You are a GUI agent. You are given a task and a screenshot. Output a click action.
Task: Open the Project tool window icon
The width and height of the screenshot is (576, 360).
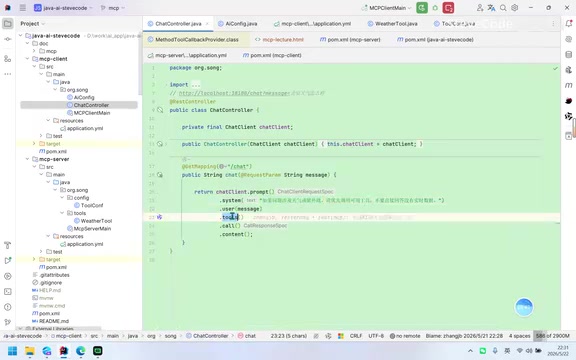point(7,24)
